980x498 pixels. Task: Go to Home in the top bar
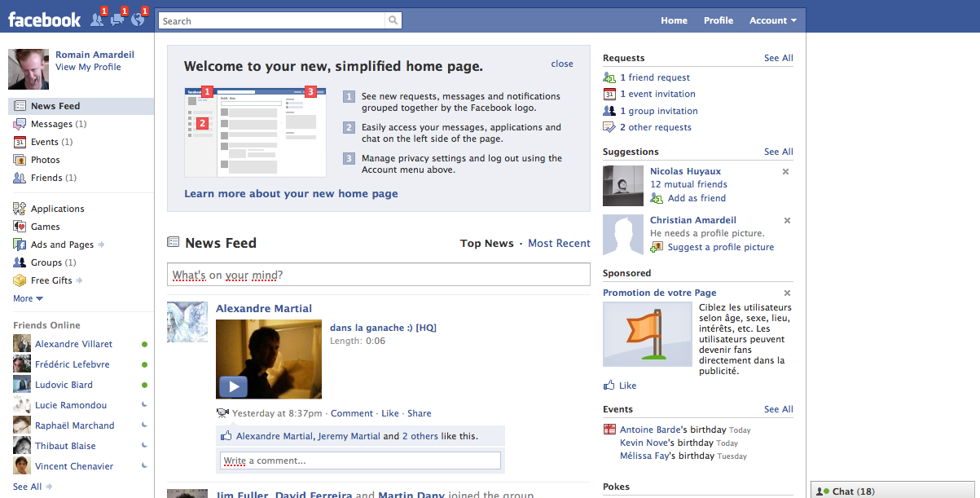[x=674, y=20]
